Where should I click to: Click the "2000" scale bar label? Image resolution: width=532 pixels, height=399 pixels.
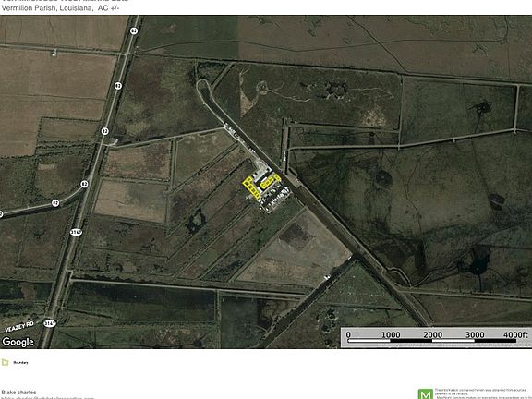tap(432, 335)
